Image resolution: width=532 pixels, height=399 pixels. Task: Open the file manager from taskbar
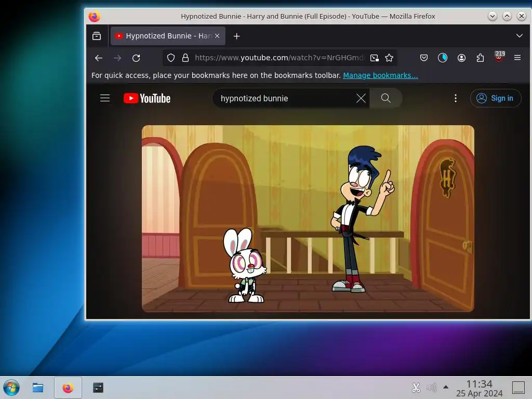37,388
